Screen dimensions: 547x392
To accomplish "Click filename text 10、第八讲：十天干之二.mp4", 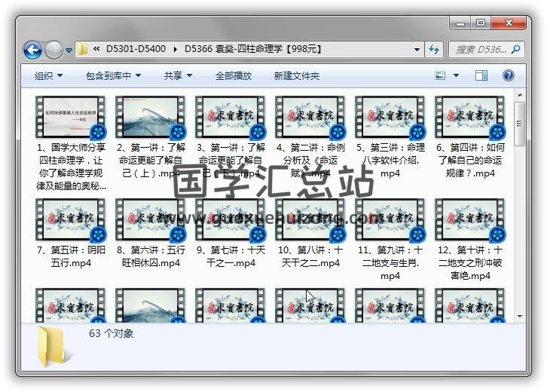I will coord(310,256).
